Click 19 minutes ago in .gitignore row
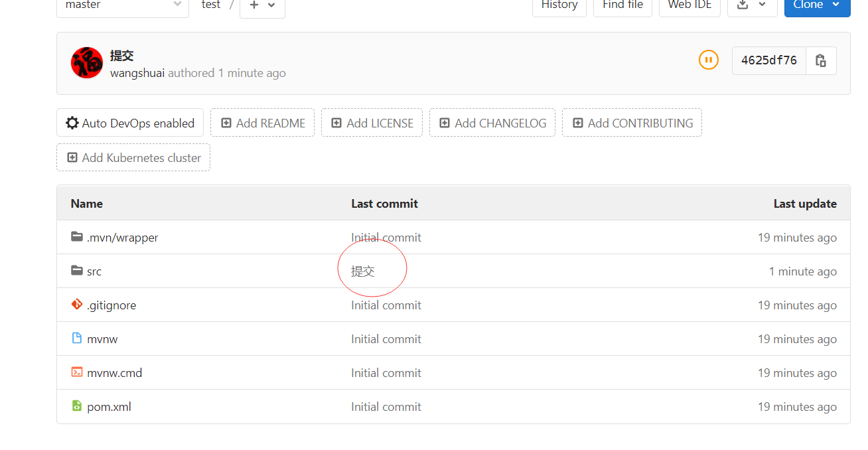The width and height of the screenshot is (868, 450). pyautogui.click(x=797, y=305)
